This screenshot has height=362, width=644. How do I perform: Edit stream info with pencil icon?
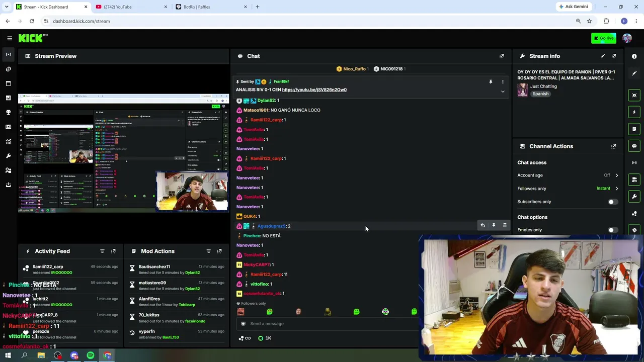(x=603, y=56)
